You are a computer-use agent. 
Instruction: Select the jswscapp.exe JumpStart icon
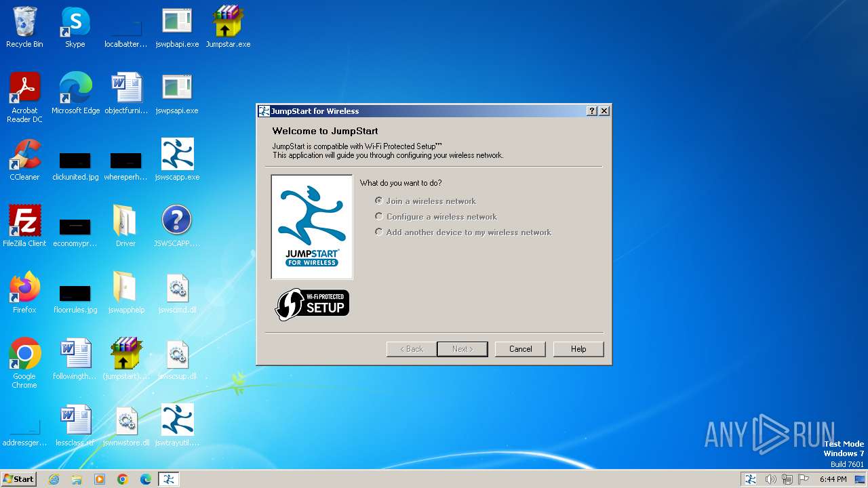coord(177,160)
